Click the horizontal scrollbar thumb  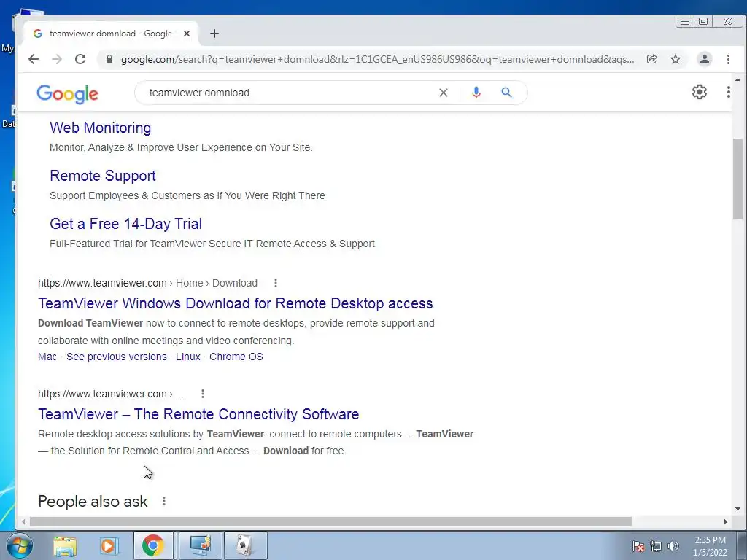(x=330, y=522)
